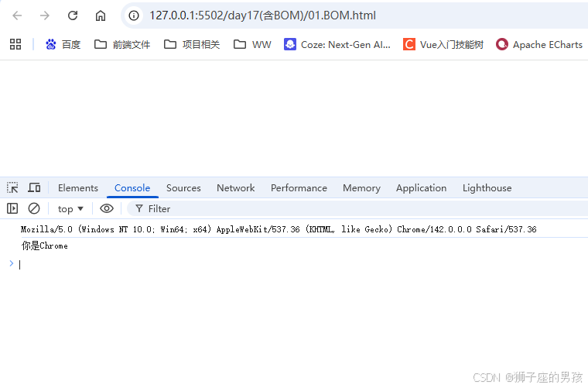Open the Application tab
Viewport: 588px width, 388px height.
point(421,188)
